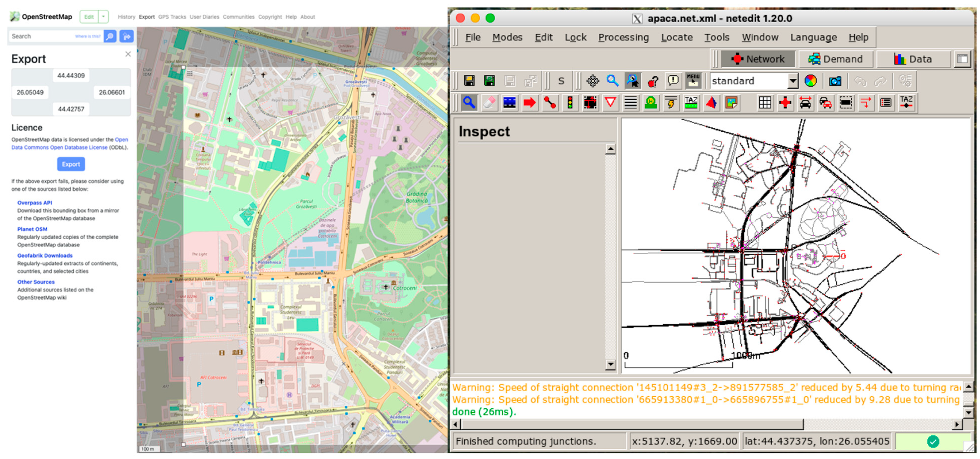Expand the OpenStreetMap Edit dropdown arrow
This screenshot has height=459, width=980.
pyautogui.click(x=103, y=17)
